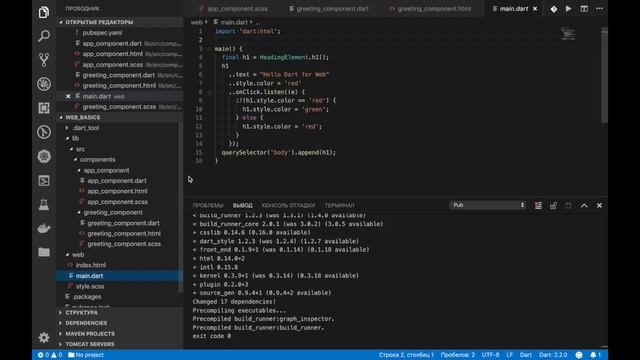Click the editor vertical scrollbar
640x360 pixels.
[604, 74]
